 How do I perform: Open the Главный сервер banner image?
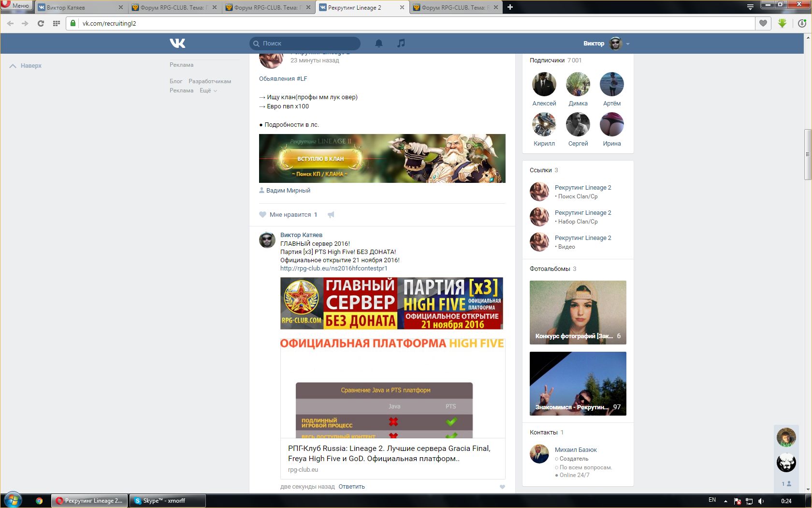391,303
